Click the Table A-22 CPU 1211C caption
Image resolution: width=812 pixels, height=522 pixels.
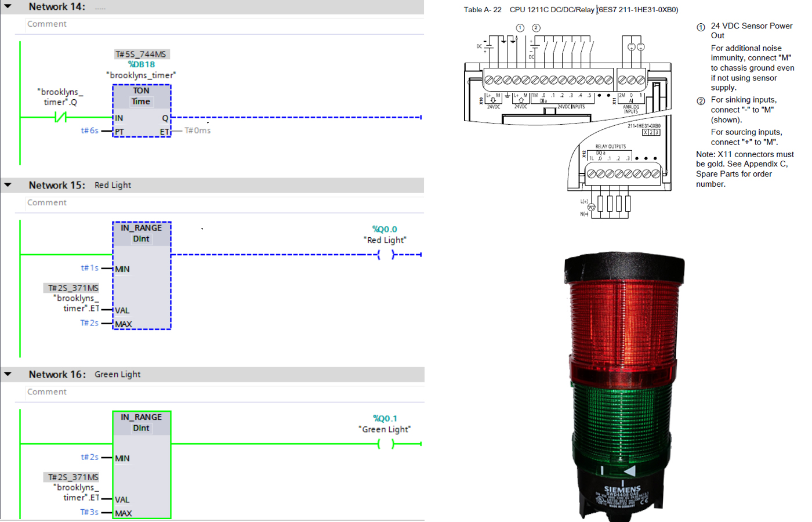(571, 9)
